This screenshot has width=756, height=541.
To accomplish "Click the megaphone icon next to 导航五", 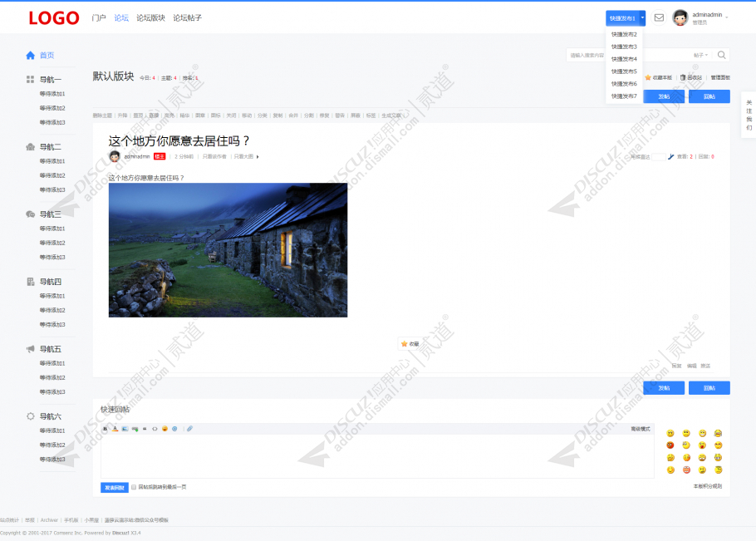I will click(x=31, y=348).
